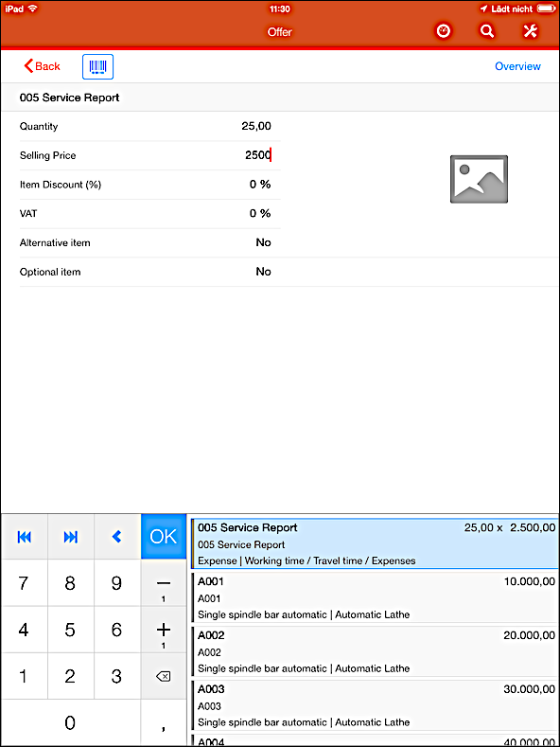The height and width of the screenshot is (747, 560).
Task: Open the tools settings wrench icon
Action: click(530, 31)
